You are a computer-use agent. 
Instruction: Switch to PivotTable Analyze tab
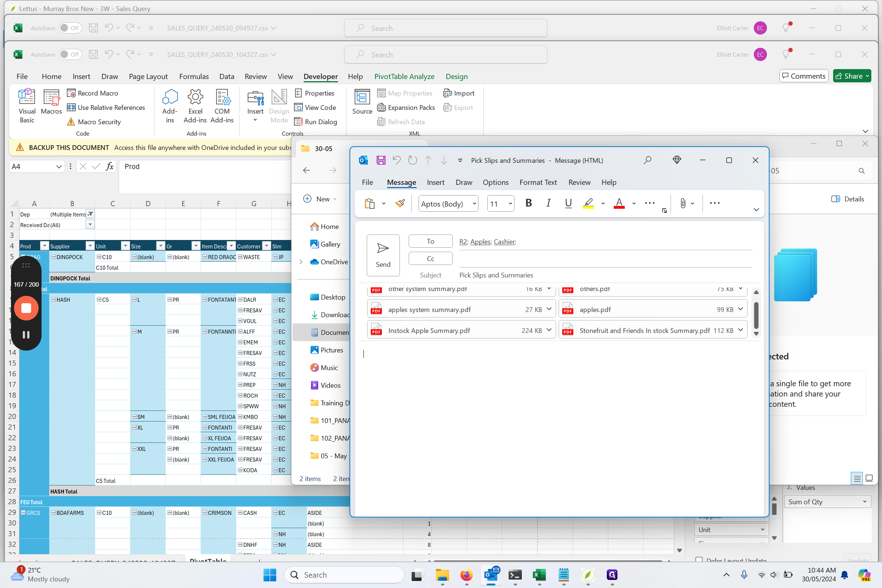[x=404, y=76]
